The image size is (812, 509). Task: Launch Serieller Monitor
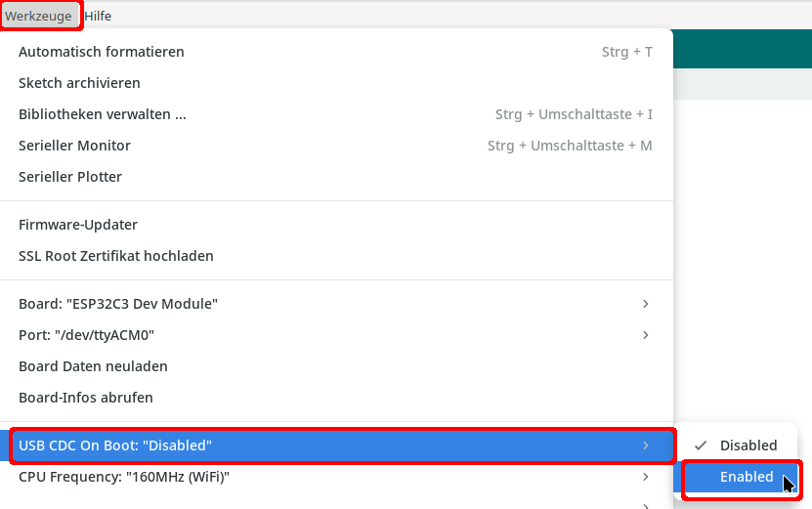pyautogui.click(x=74, y=146)
